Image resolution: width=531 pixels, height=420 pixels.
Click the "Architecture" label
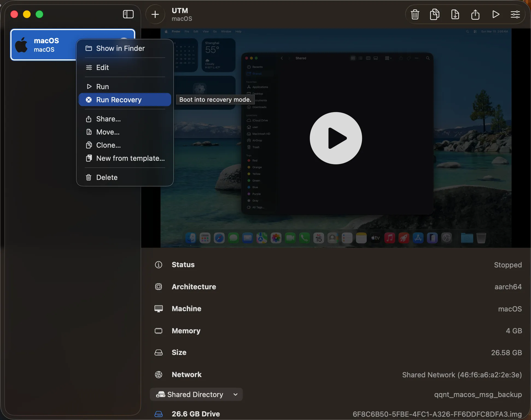(x=194, y=287)
